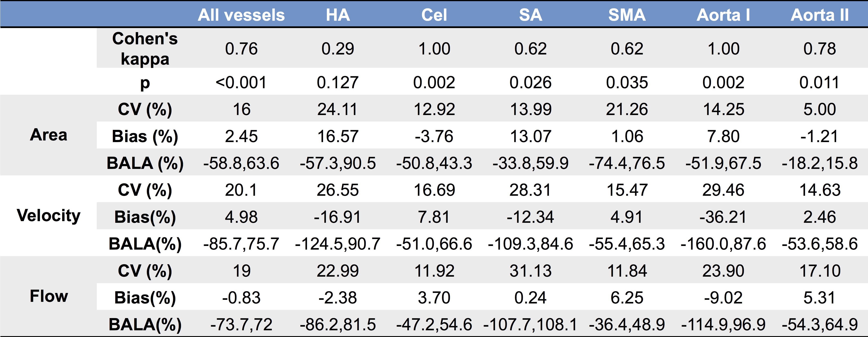Select Flow CV value 31.13
Screen dimensions: 868x337
530,271
